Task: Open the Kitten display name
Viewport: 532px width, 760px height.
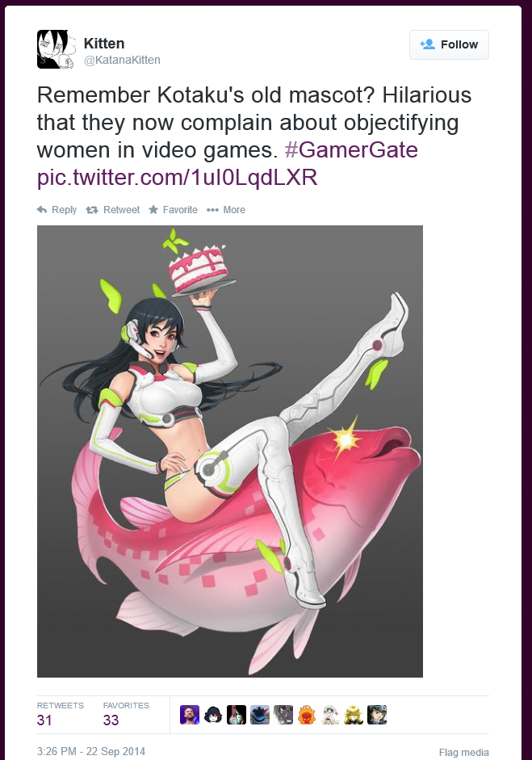Action: [104, 44]
